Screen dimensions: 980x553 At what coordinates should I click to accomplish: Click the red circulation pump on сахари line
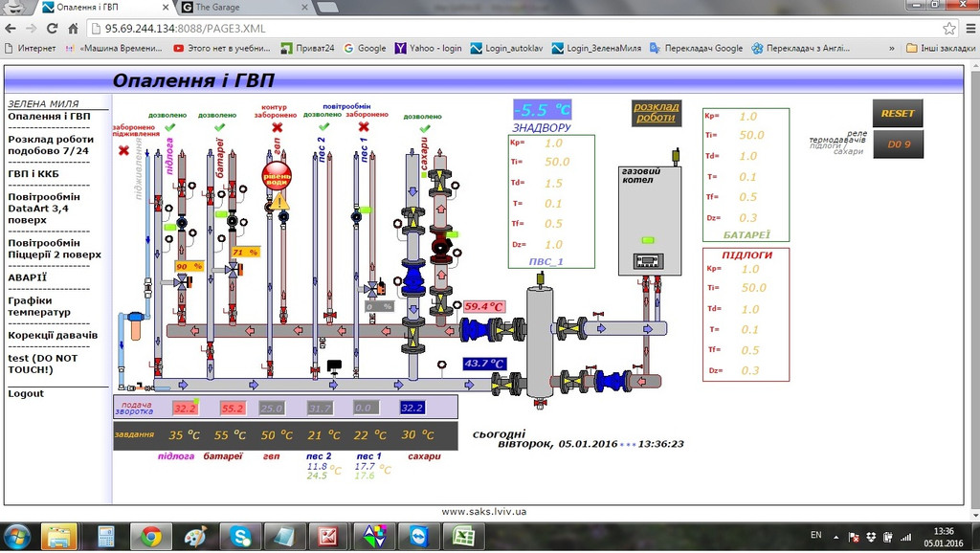(441, 246)
